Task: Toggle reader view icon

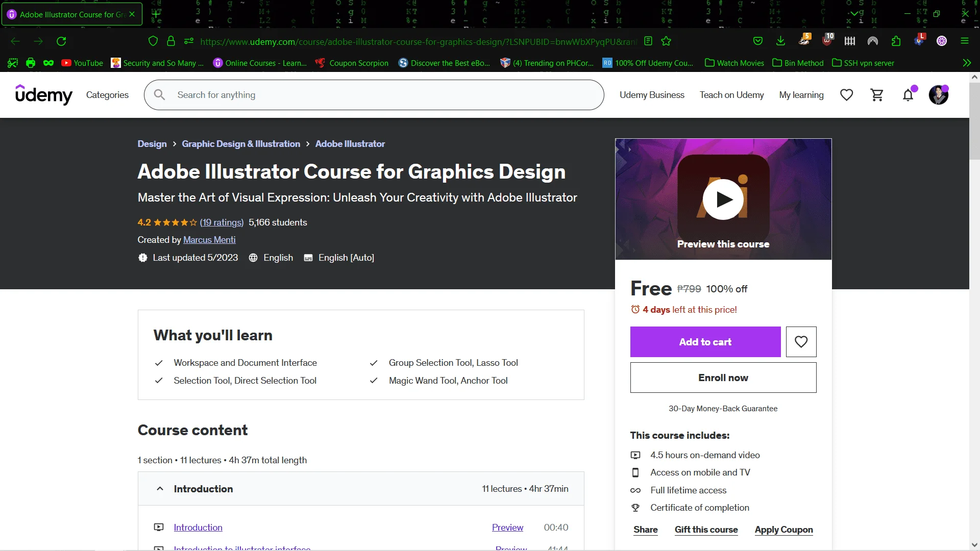Action: (x=648, y=41)
